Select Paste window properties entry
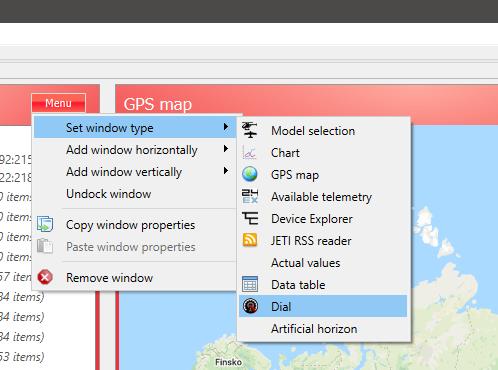 click(135, 247)
